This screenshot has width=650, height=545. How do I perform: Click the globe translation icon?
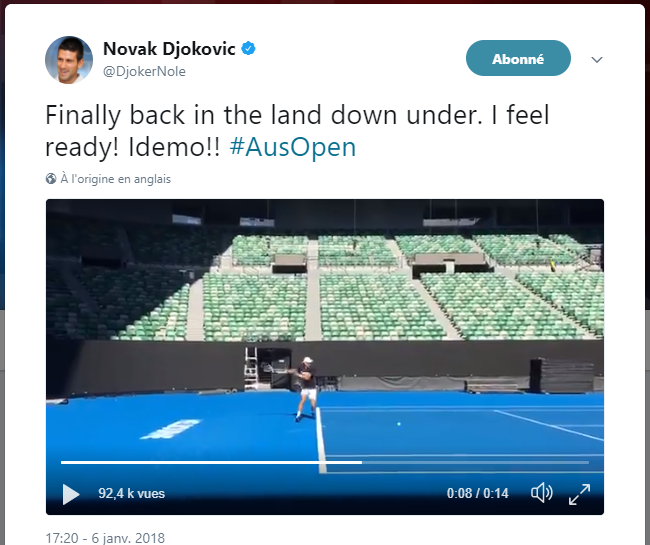tap(51, 179)
